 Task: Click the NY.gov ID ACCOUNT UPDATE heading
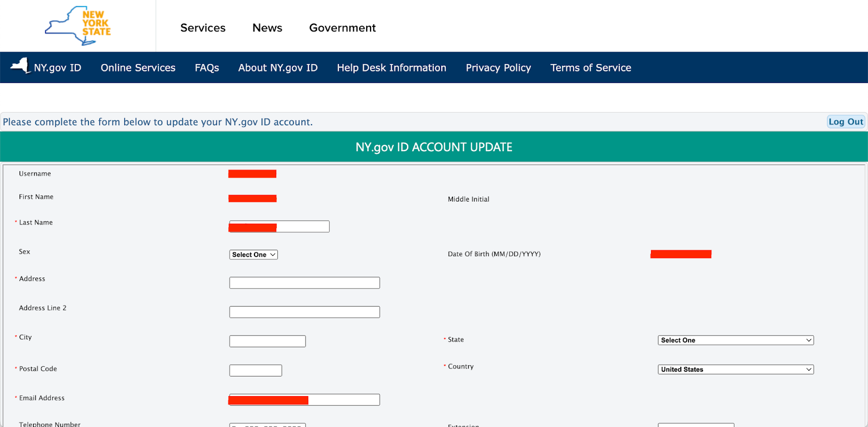[x=434, y=147]
